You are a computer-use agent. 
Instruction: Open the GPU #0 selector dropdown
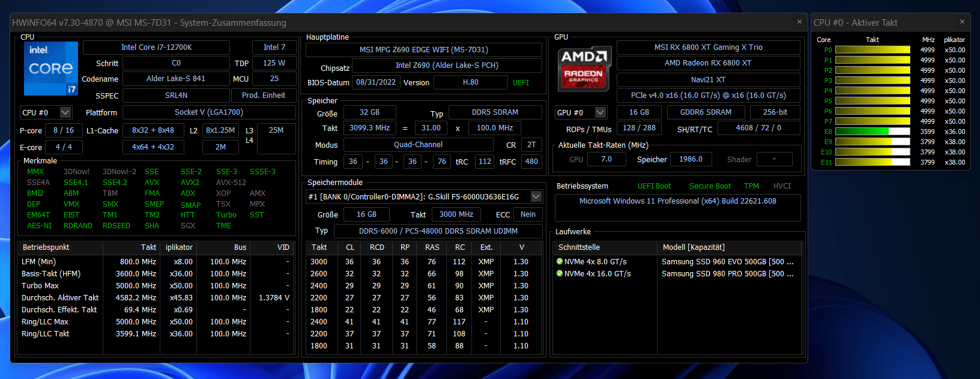[x=600, y=112]
